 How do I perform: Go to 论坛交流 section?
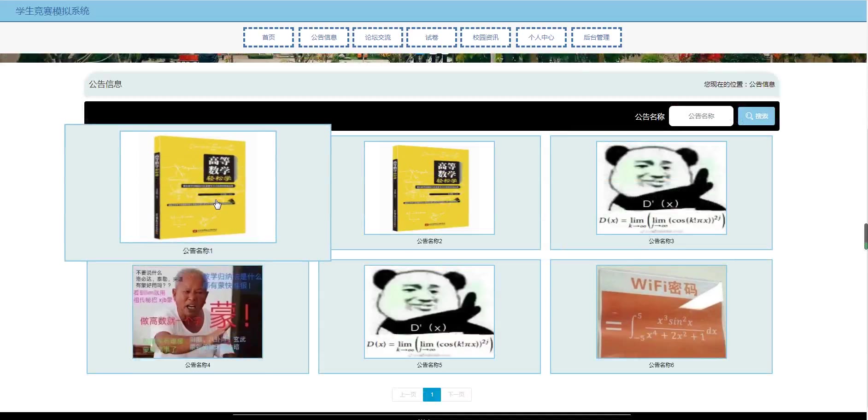click(x=378, y=37)
